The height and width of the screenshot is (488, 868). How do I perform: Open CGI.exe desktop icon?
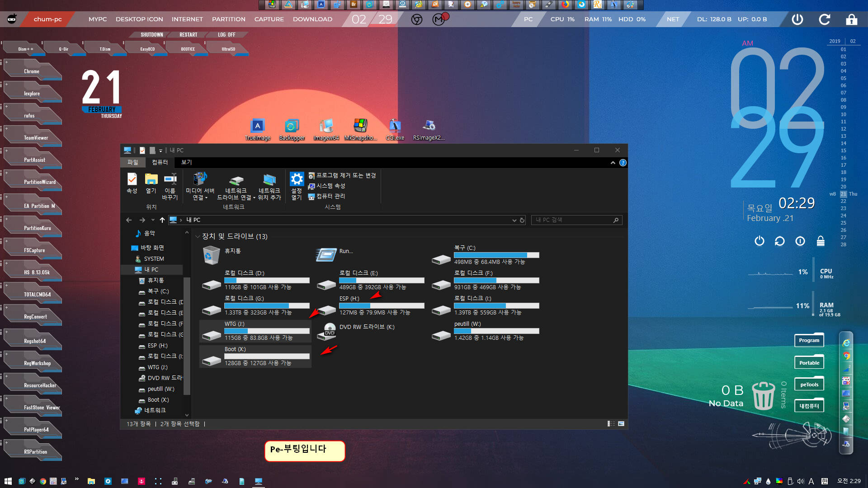395,130
